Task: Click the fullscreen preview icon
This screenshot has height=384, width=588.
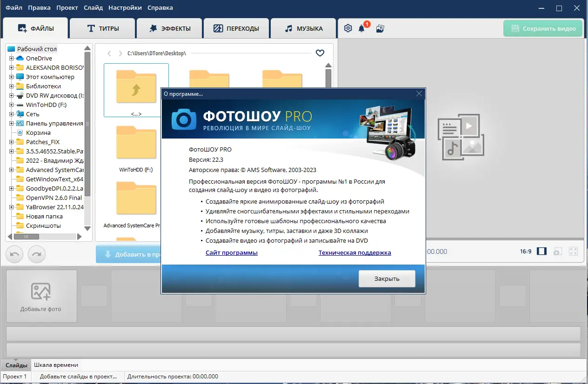Action: pyautogui.click(x=574, y=252)
